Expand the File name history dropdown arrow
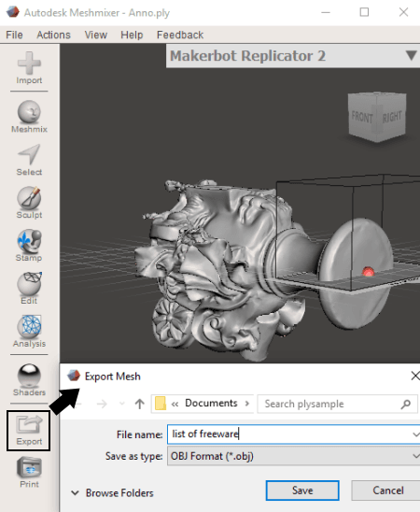420x512 pixels. 415,434
